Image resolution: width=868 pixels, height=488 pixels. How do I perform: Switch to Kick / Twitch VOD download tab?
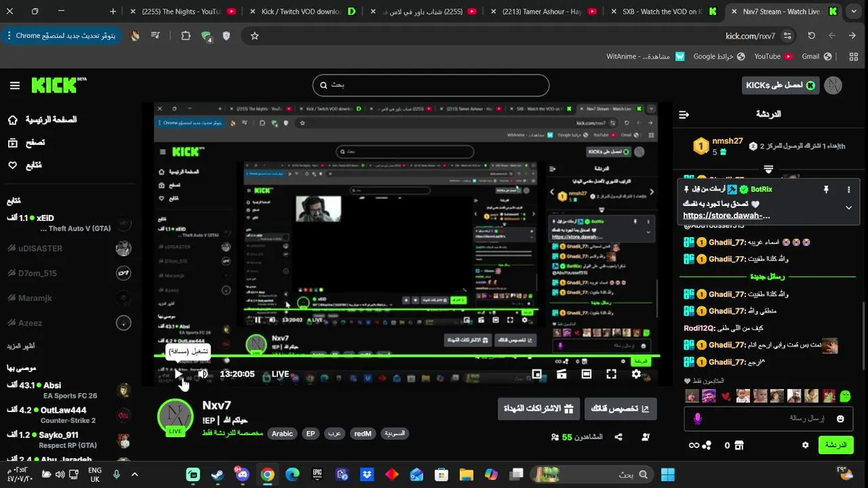pyautogui.click(x=302, y=12)
